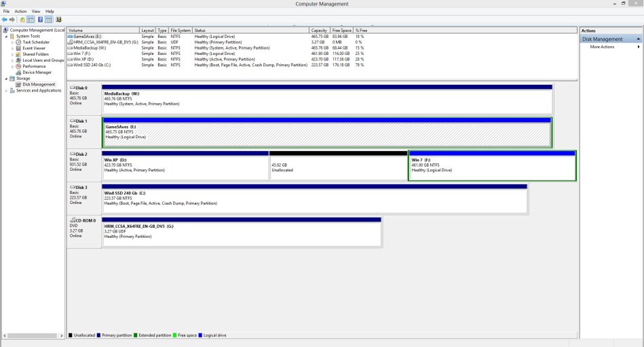644x347 pixels.
Task: Expand the Performance node
Action: point(13,66)
